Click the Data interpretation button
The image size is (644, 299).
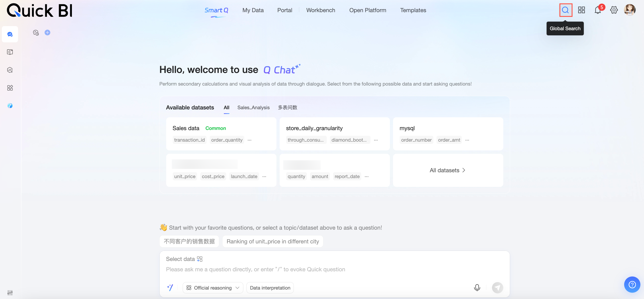270,288
